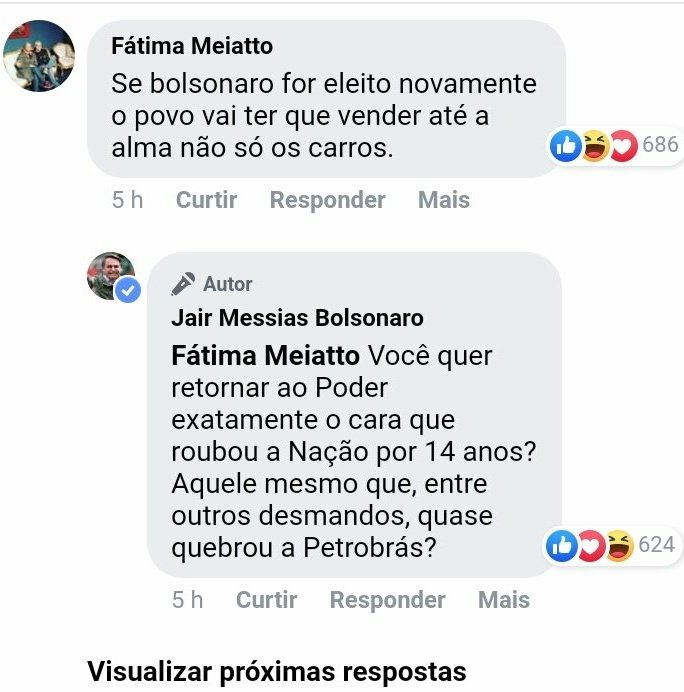
Task: Open the Jair Messias Bolsonaro name link
Action: 297,318
